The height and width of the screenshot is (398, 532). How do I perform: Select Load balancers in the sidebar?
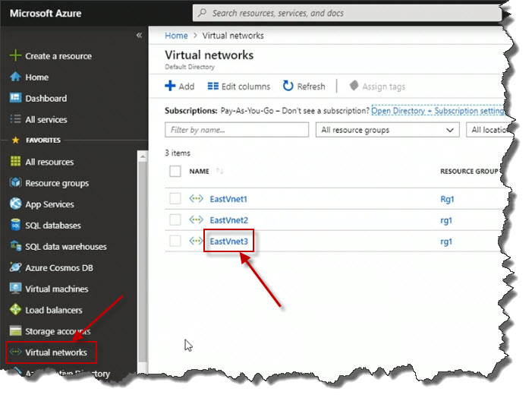click(x=54, y=310)
